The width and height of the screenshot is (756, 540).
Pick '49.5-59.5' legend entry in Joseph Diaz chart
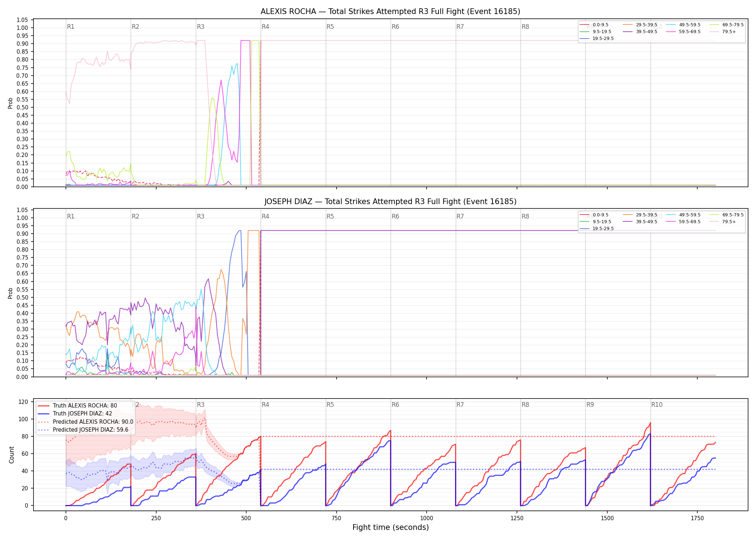[683, 215]
